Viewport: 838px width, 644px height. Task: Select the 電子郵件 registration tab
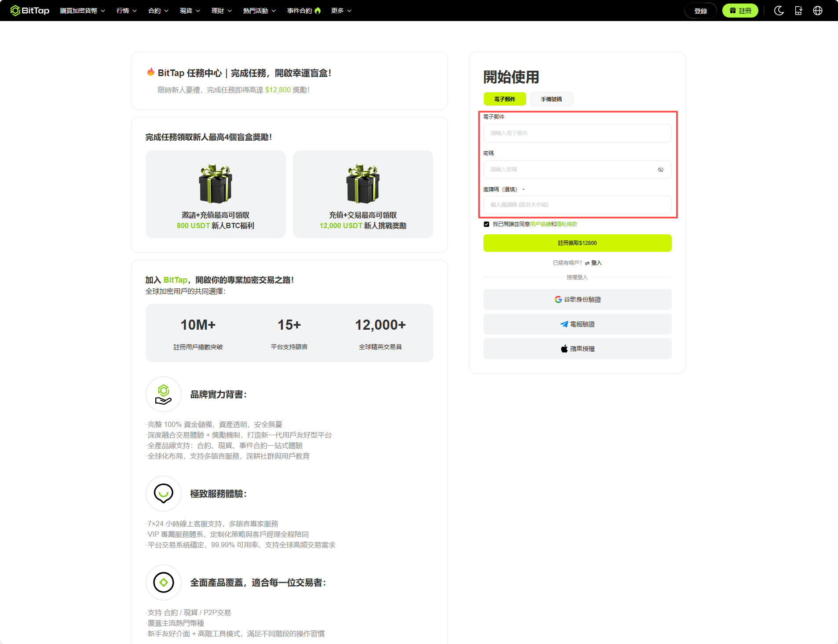505,99
